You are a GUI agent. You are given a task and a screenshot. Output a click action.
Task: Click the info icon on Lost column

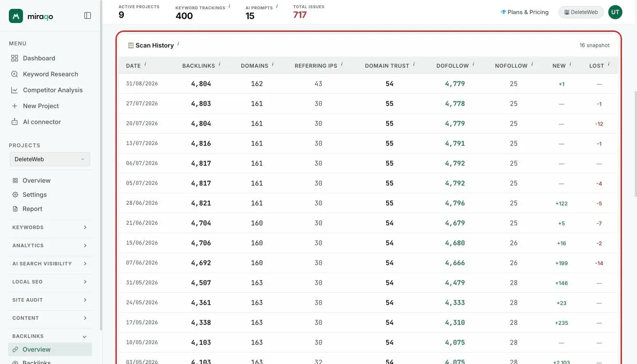point(608,64)
